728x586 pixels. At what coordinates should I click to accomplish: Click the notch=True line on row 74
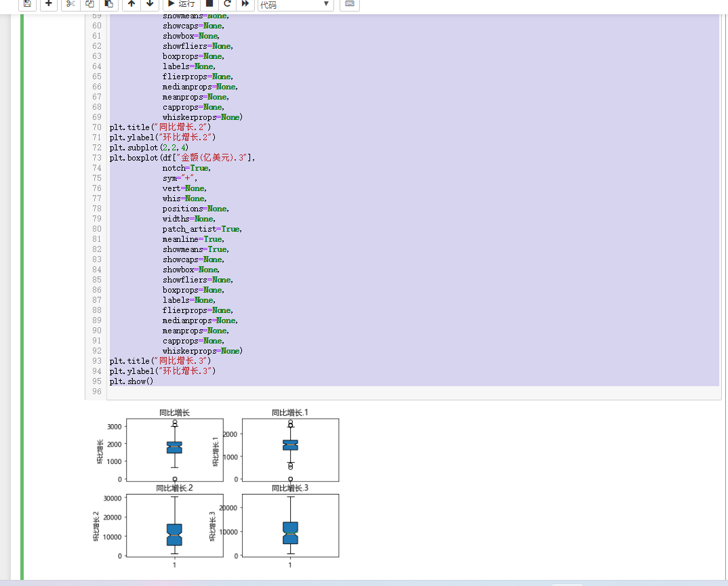click(186, 168)
